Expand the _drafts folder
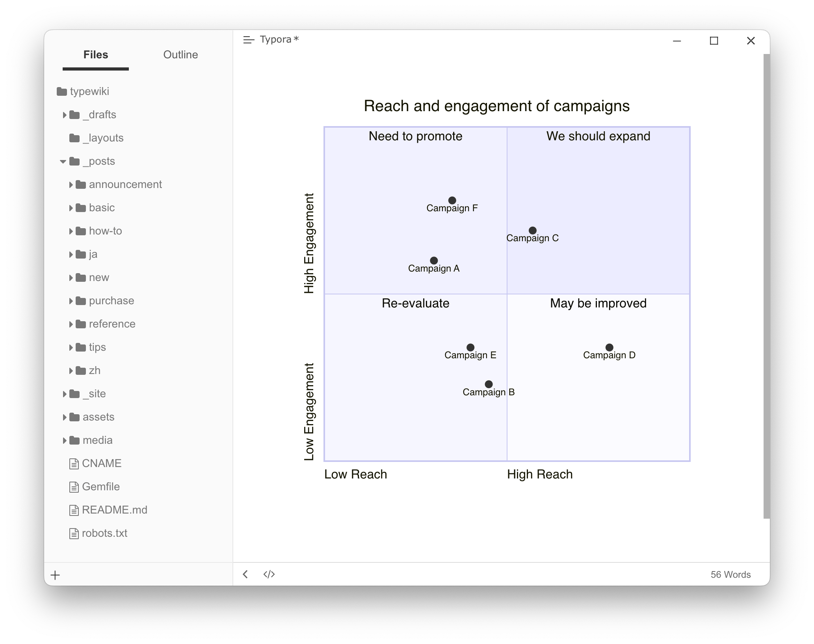The image size is (814, 644). (x=65, y=114)
